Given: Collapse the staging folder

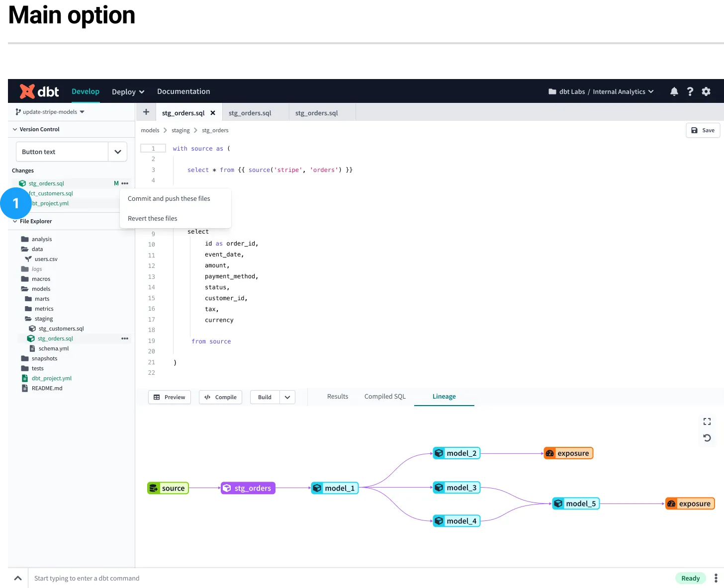Looking at the screenshot, I should click(x=39, y=319).
